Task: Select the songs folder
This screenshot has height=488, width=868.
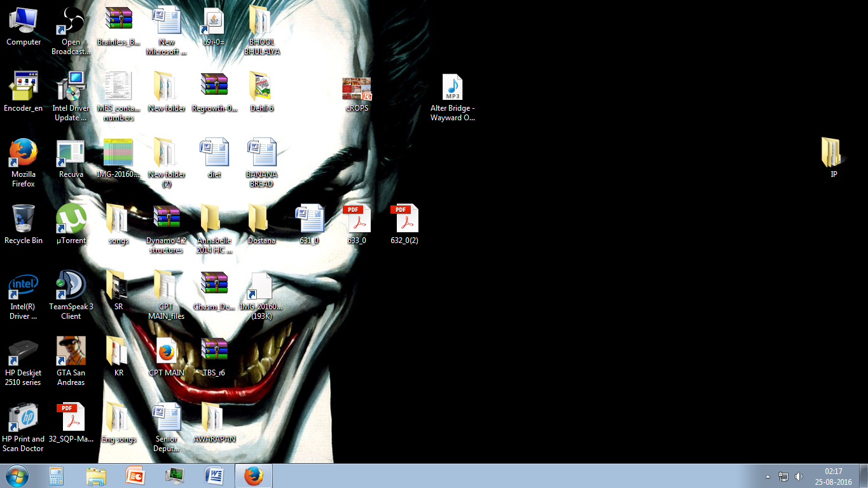Action: 119,225
